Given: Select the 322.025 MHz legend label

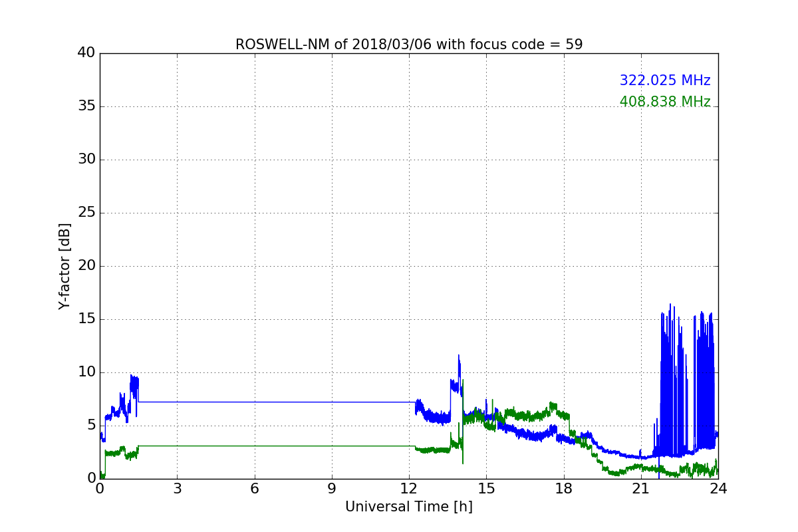Looking at the screenshot, I should pyautogui.click(x=665, y=80).
